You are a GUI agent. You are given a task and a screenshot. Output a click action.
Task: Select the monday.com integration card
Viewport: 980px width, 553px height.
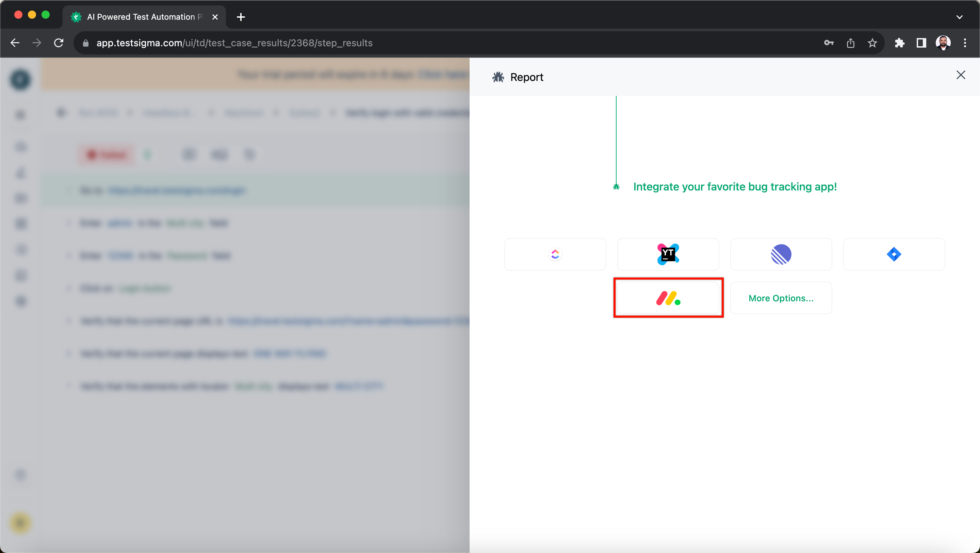[668, 298]
